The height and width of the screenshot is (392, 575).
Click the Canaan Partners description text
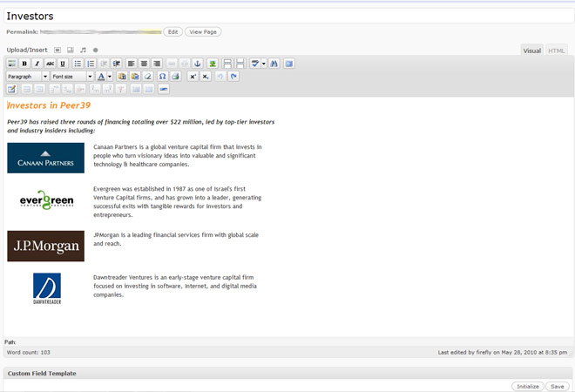pyautogui.click(x=178, y=155)
